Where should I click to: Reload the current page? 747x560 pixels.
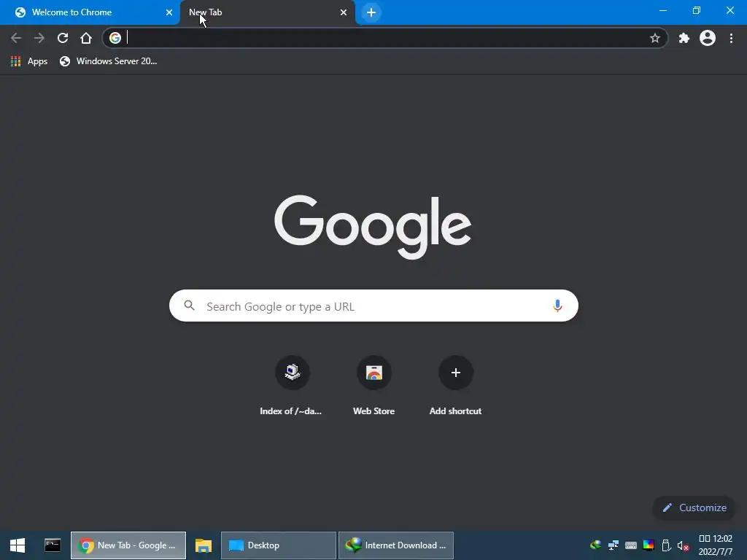pyautogui.click(x=63, y=38)
